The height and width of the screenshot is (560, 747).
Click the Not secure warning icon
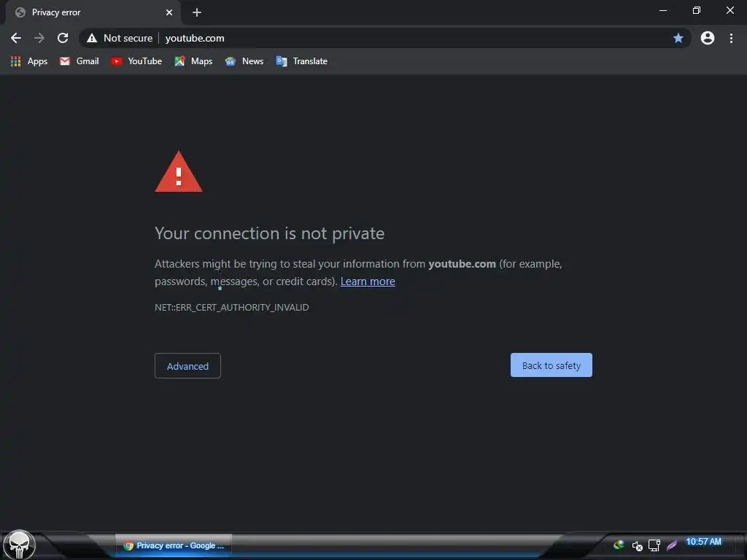[x=92, y=38]
